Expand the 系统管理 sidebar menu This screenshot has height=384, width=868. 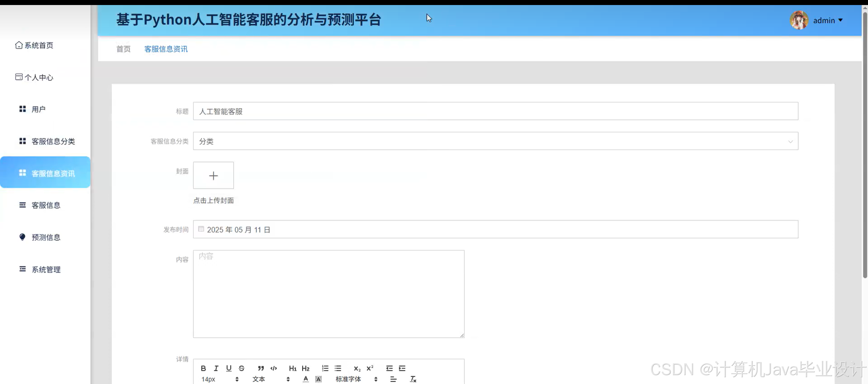(40, 269)
